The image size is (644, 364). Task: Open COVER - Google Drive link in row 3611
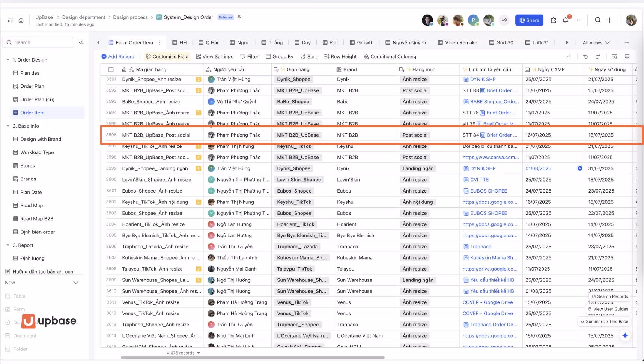click(488, 302)
